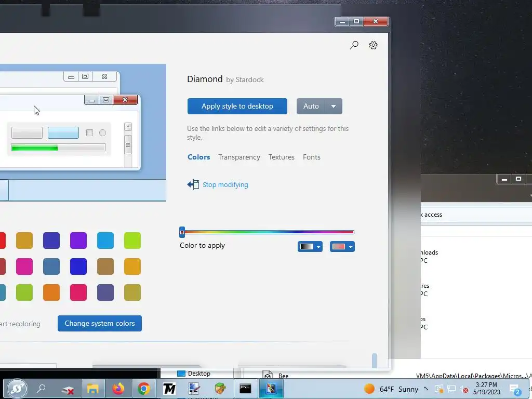Show hidden tray icons chevron
The width and height of the screenshot is (532, 399).
coord(426,389)
